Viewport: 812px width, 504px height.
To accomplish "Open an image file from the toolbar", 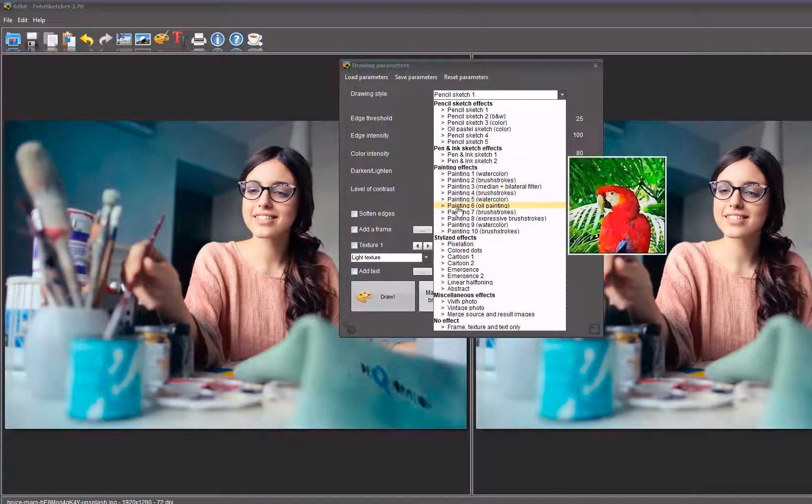I will (13, 40).
